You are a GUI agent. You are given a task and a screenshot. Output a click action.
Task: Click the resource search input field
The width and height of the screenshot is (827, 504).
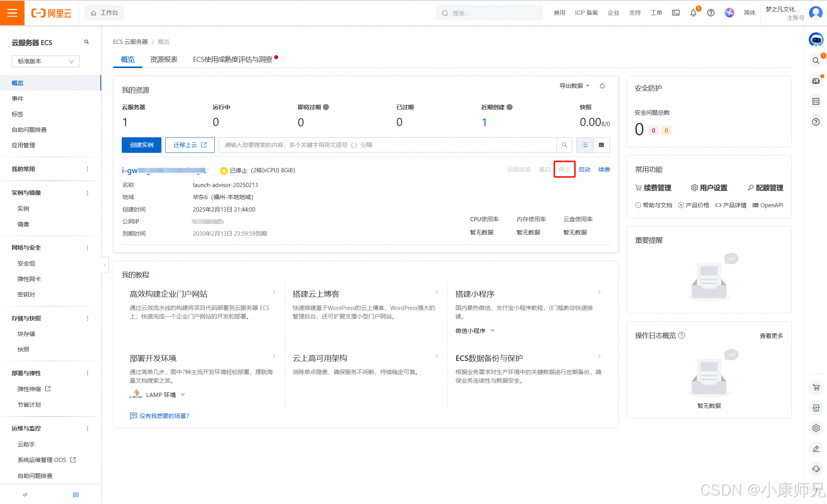(387, 145)
